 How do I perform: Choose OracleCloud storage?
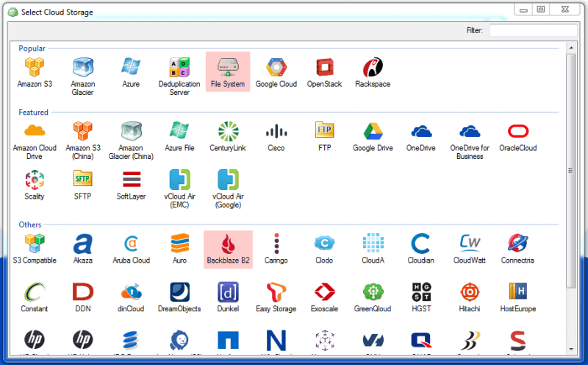click(518, 136)
